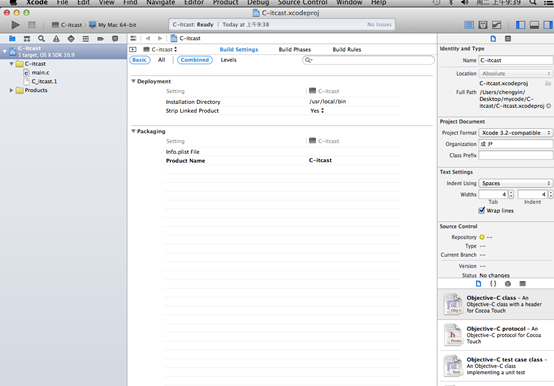
Task: Show the Object library
Action: click(x=508, y=284)
